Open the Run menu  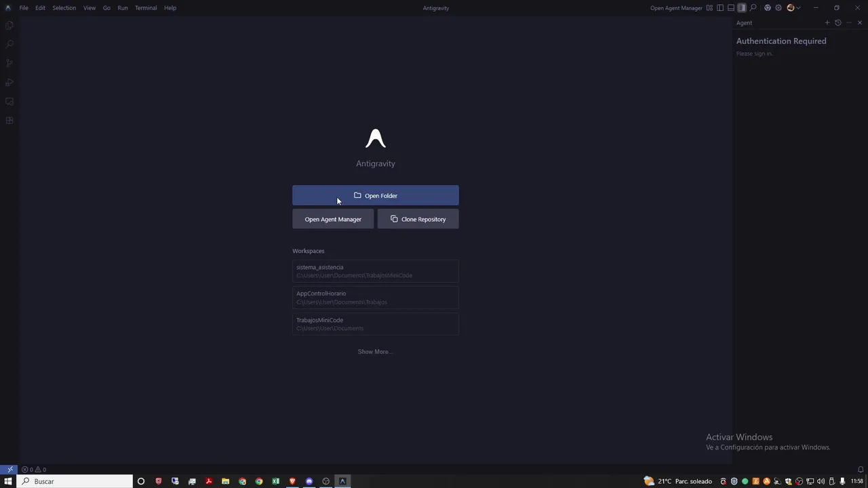tap(123, 7)
